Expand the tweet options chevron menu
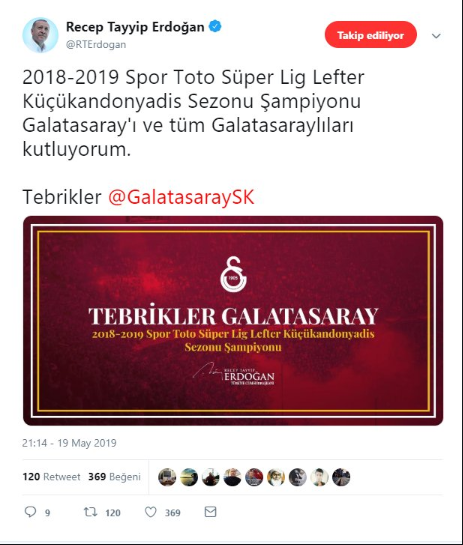463x545 pixels. (x=436, y=35)
